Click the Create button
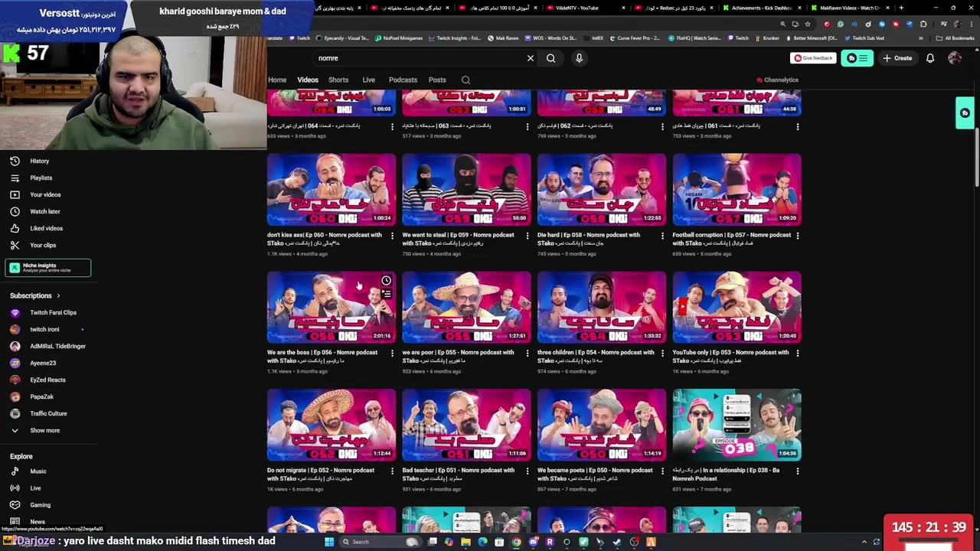This screenshot has height=551, width=980. (897, 58)
